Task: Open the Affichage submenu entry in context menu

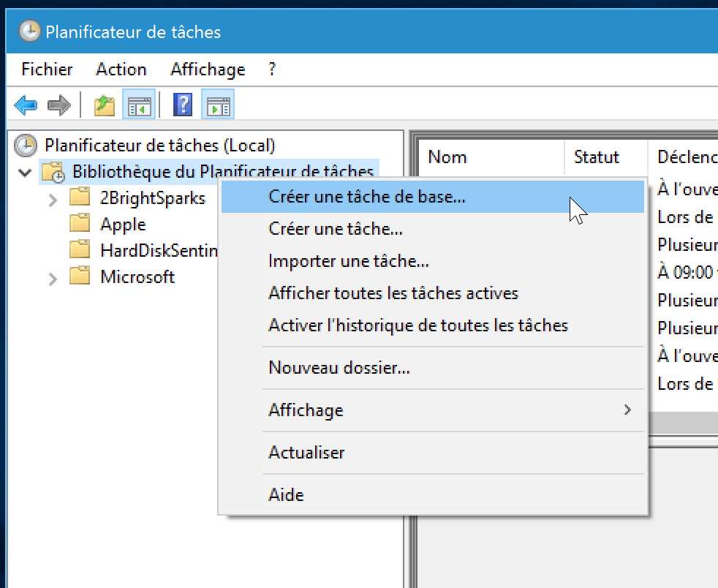Action: (433, 410)
